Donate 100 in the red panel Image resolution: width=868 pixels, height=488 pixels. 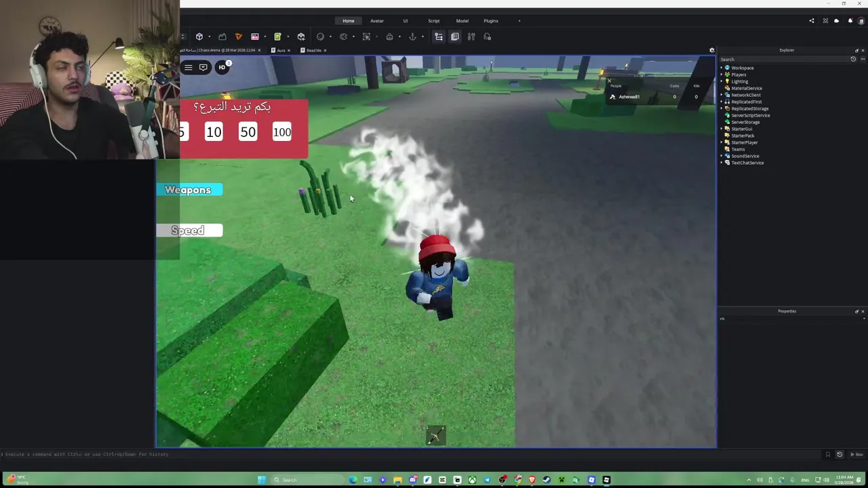click(x=282, y=132)
